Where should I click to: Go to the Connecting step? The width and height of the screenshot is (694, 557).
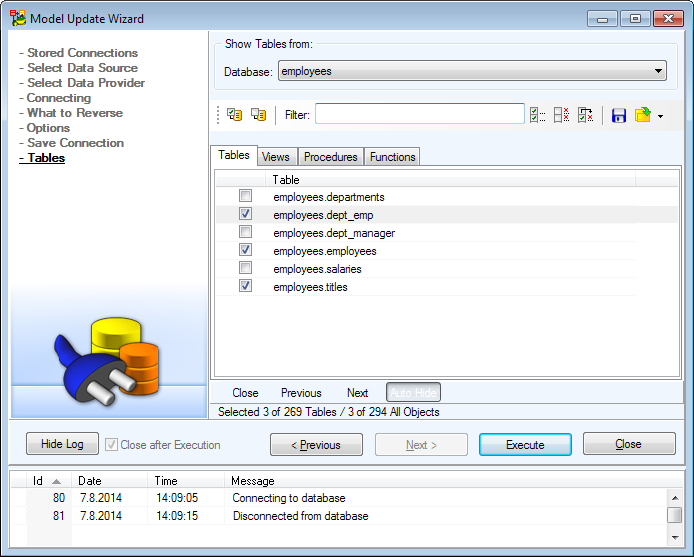pos(58,98)
